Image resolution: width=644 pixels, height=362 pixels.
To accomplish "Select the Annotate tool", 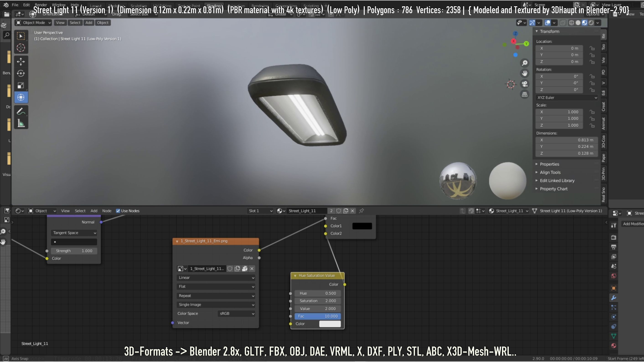I will tap(21, 111).
